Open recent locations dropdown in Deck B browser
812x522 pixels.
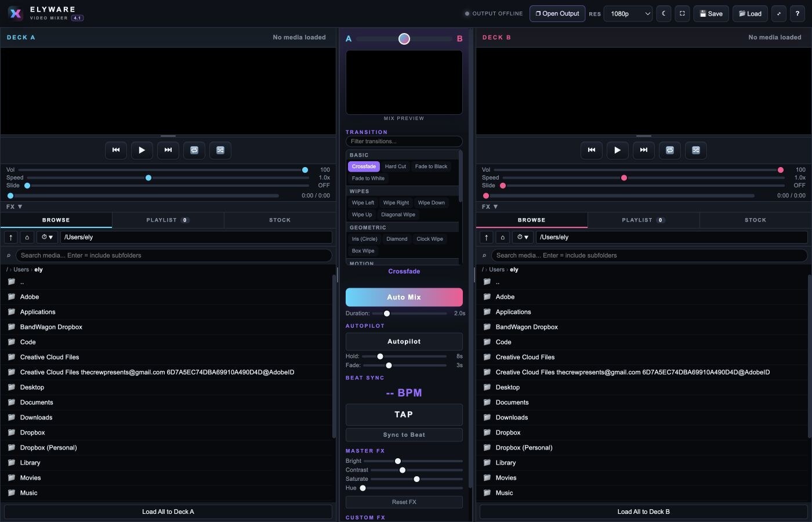[523, 237]
